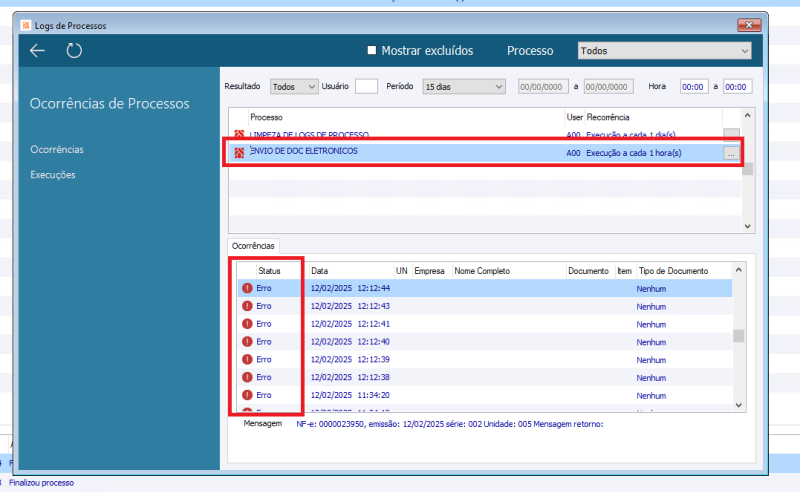800x493 pixels.
Task: Select LIMPEZA DE LOGS DE PROCESSO row
Action: pyautogui.click(x=484, y=135)
